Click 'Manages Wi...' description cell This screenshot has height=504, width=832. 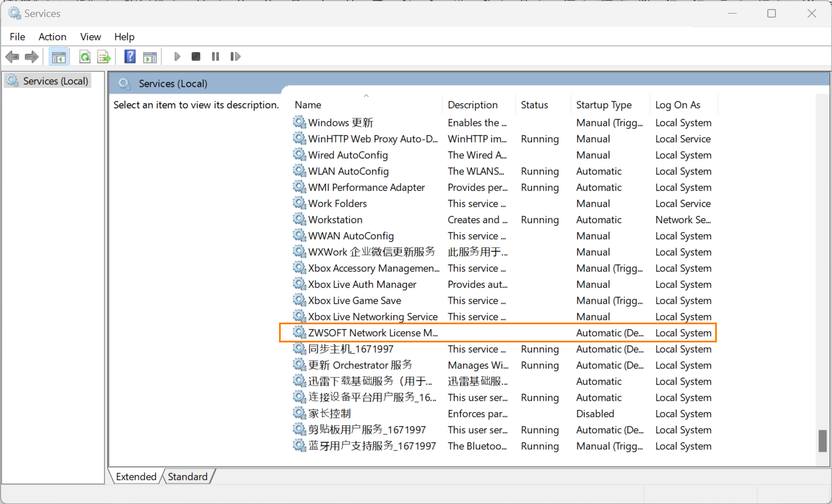click(478, 365)
